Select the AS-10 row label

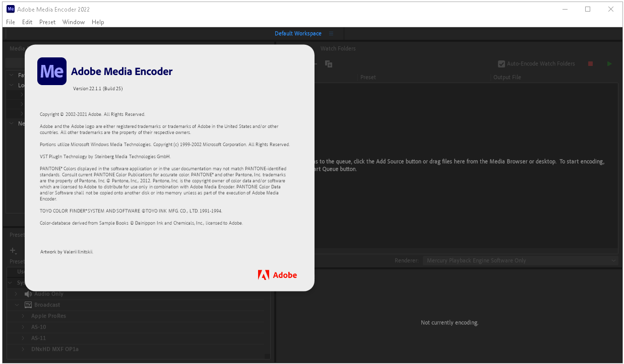coord(38,327)
